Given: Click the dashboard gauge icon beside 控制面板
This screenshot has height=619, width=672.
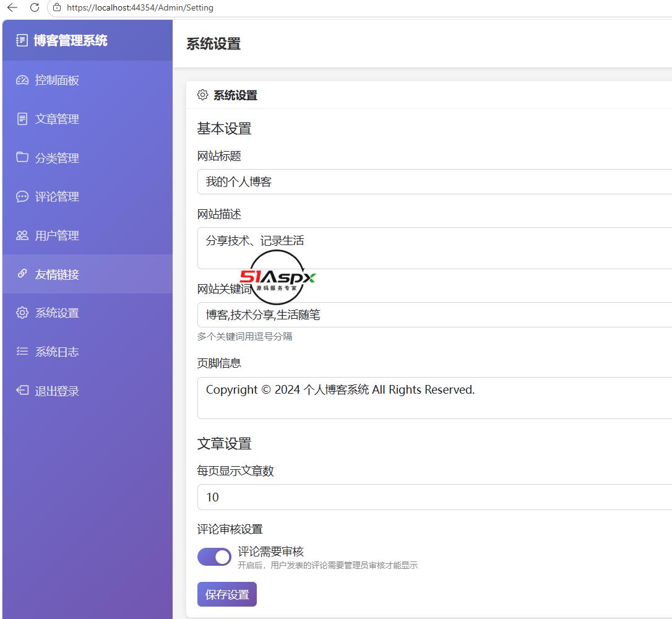Looking at the screenshot, I should click(x=22, y=80).
